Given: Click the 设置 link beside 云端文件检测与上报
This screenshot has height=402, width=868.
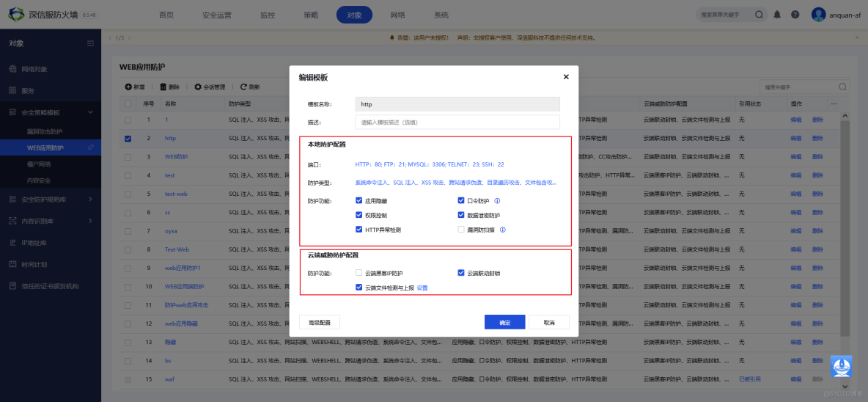Looking at the screenshot, I should coord(422,288).
